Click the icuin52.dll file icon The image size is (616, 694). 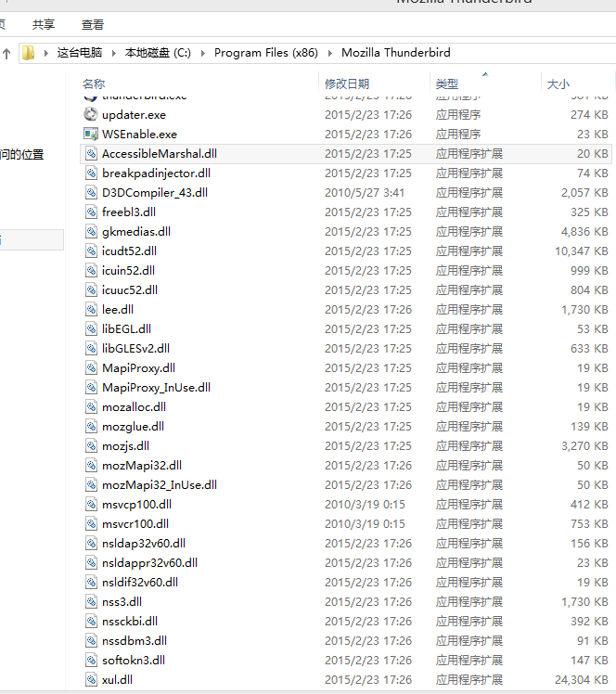point(91,270)
